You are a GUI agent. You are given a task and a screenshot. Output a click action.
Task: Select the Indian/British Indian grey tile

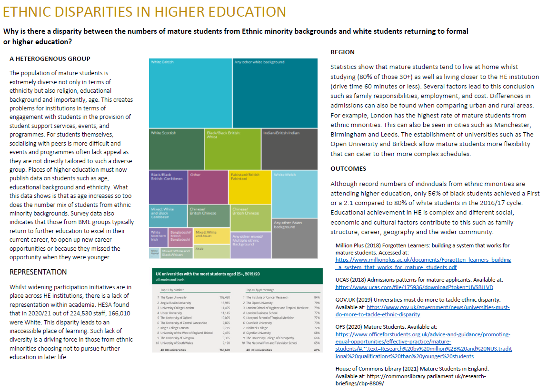click(289, 149)
